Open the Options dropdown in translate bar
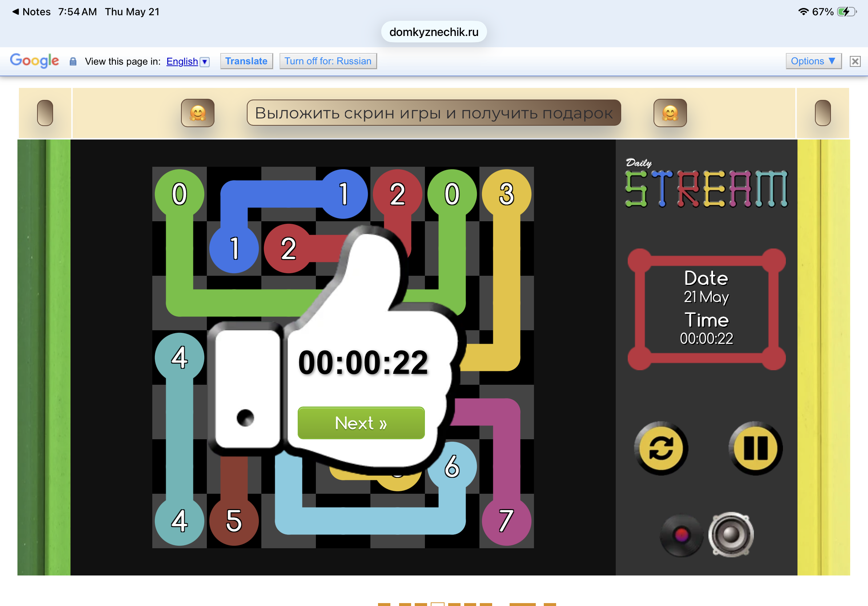This screenshot has height=606, width=868. click(x=813, y=61)
